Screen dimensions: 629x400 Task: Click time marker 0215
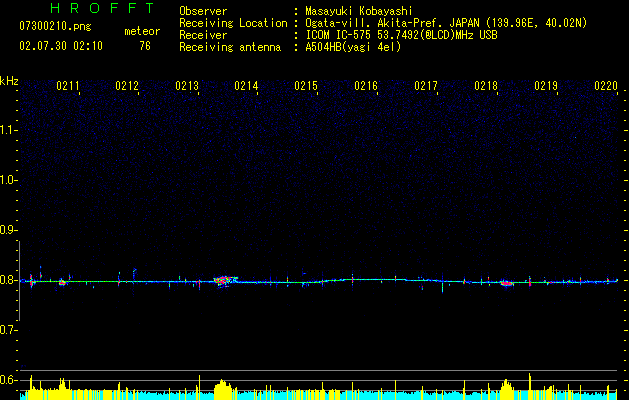tap(306, 86)
